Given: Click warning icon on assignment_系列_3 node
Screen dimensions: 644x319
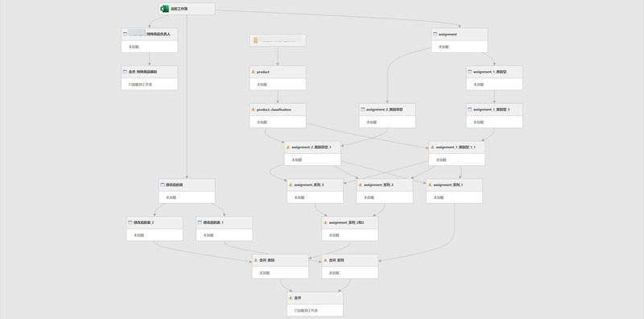Looking at the screenshot, I should [291, 185].
